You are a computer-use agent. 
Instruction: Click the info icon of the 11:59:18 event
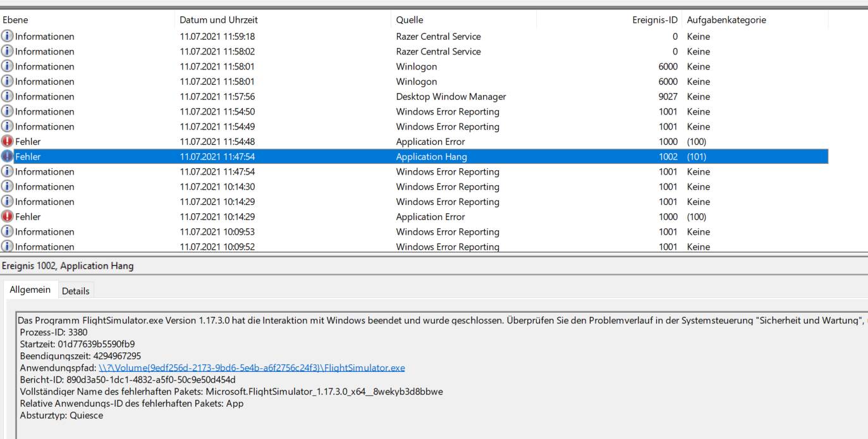[7, 36]
